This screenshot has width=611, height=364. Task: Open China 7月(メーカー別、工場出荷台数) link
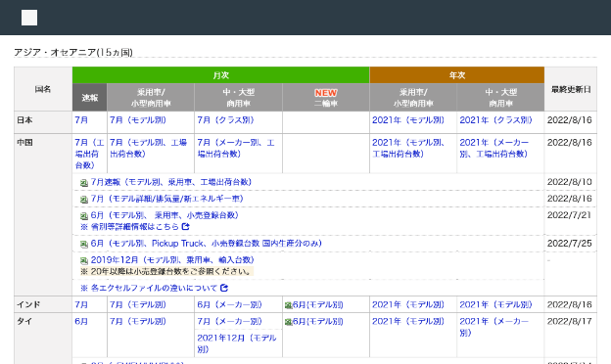236,148
